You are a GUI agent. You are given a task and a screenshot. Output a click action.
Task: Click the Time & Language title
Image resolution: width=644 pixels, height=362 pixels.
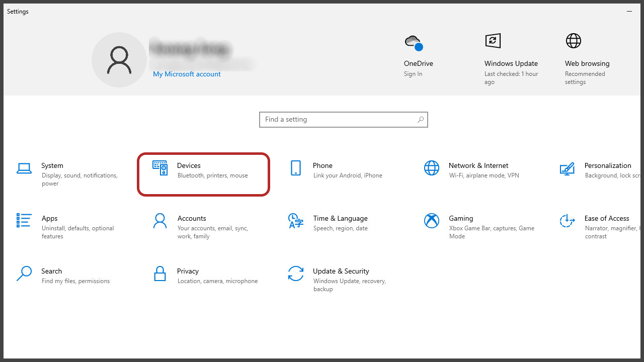click(x=340, y=218)
